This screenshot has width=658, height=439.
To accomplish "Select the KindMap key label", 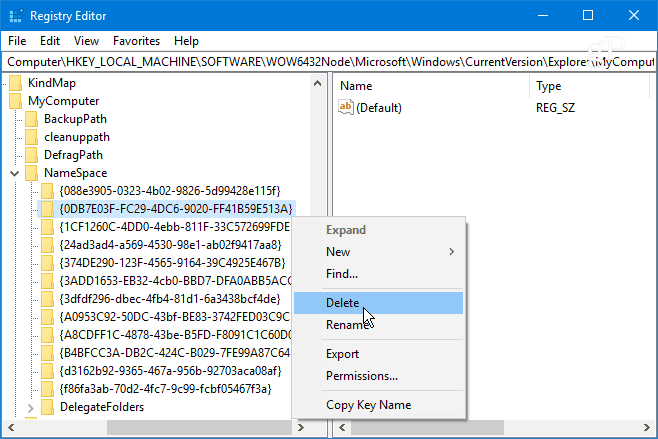I will coord(52,83).
